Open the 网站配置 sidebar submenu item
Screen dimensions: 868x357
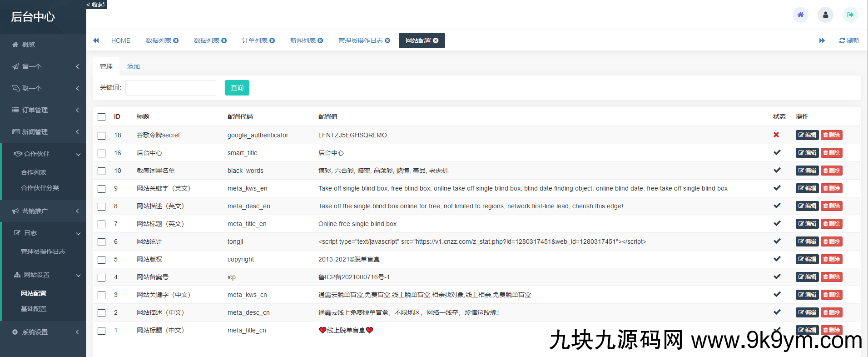[x=34, y=293]
